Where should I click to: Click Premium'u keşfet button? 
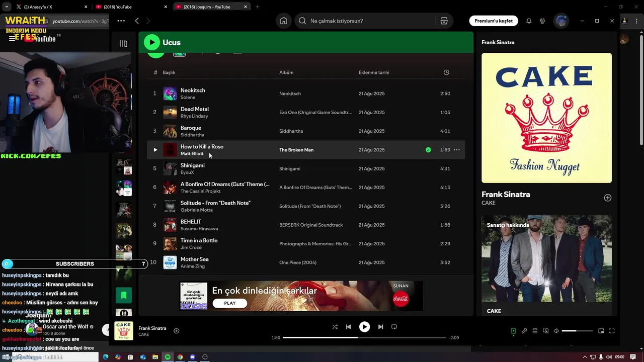[493, 21]
